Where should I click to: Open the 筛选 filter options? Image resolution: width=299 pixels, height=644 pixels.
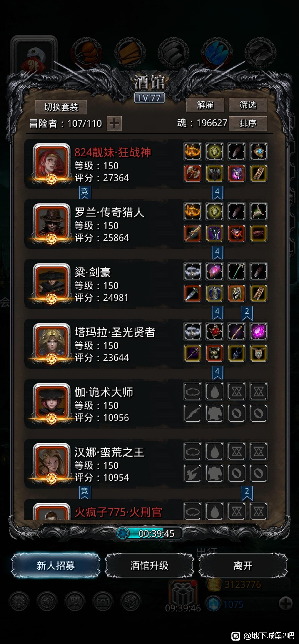(x=248, y=105)
